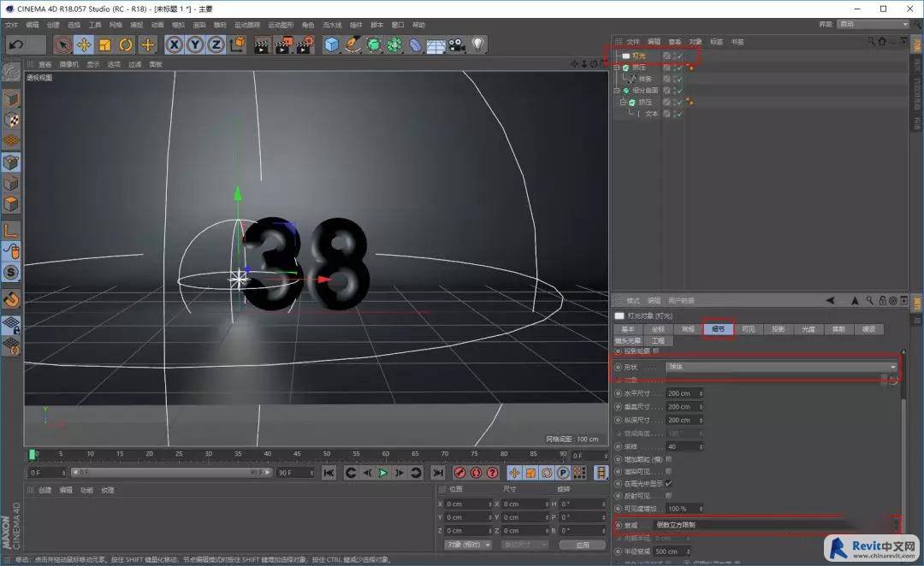Screen dimensions: 924x566
Task: Click the timeline playhead at frame 0
Action: pyautogui.click(x=33, y=454)
